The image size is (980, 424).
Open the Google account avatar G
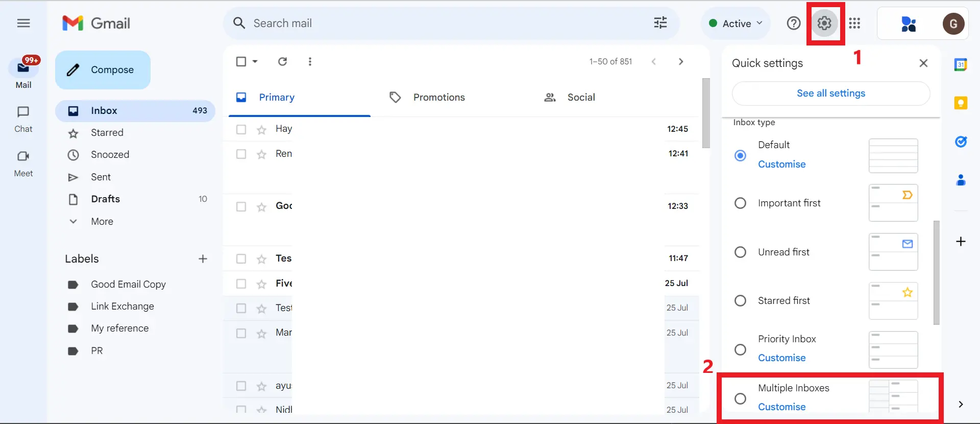click(953, 23)
